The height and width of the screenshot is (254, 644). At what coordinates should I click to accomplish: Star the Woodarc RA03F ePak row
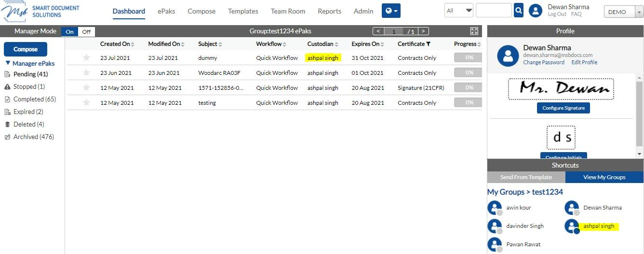click(x=86, y=72)
